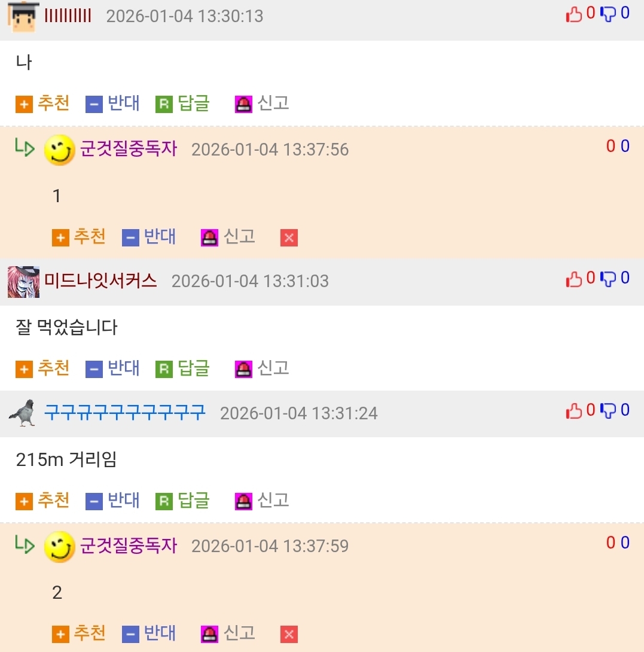This screenshot has width=644, height=652.
Task: Click thumbs-up icon on 미드나잇서커스 header
Action: [x=573, y=279]
